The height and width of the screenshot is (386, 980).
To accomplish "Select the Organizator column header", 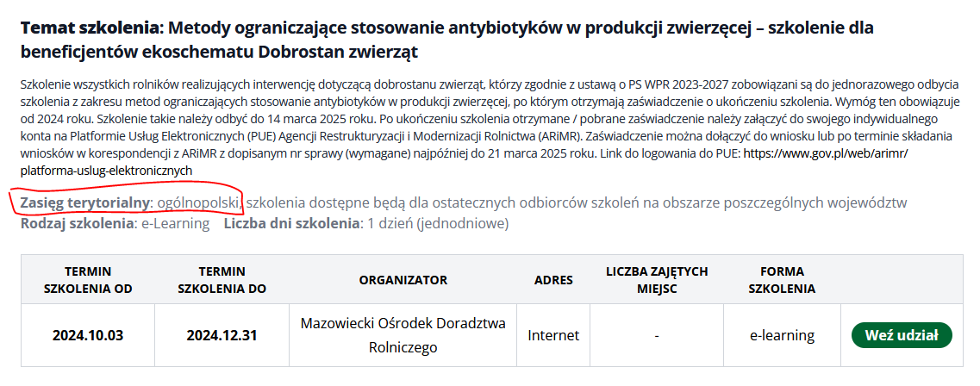I will coord(403,279).
